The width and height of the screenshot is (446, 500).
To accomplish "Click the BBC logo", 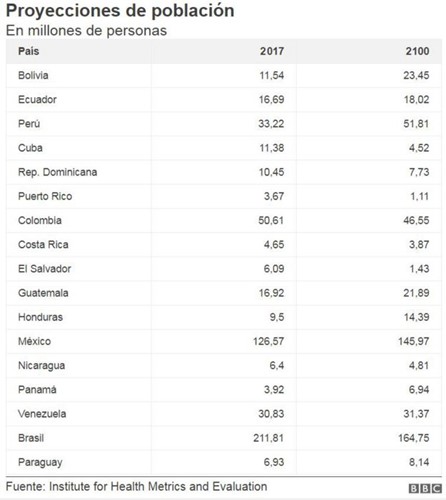I will (425, 489).
